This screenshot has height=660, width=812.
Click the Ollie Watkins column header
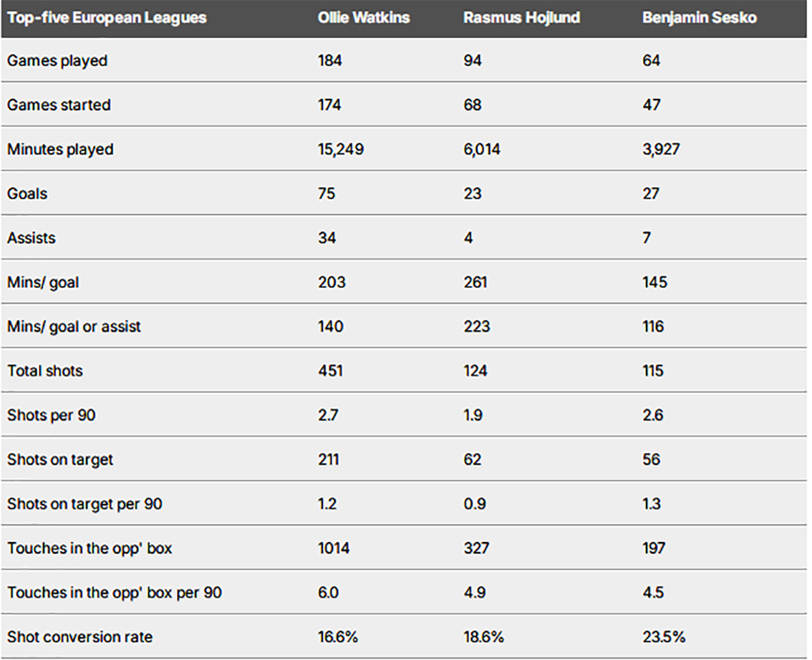click(x=364, y=18)
